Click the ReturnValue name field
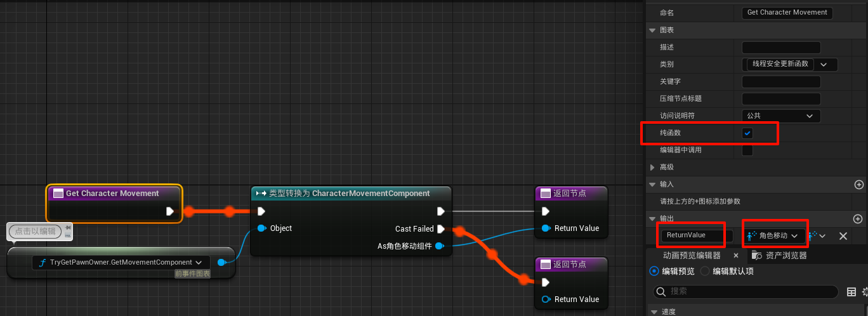 tap(697, 235)
